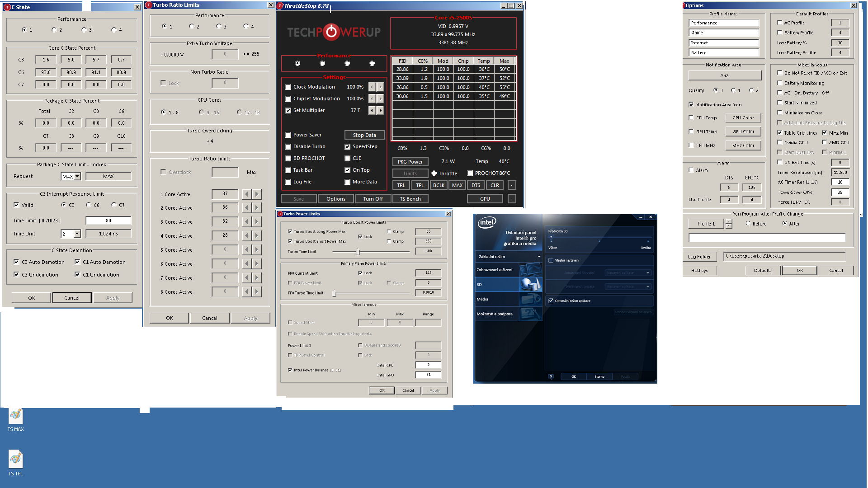
Task: Adjust the Turbo Time Limit slider
Action: (358, 252)
